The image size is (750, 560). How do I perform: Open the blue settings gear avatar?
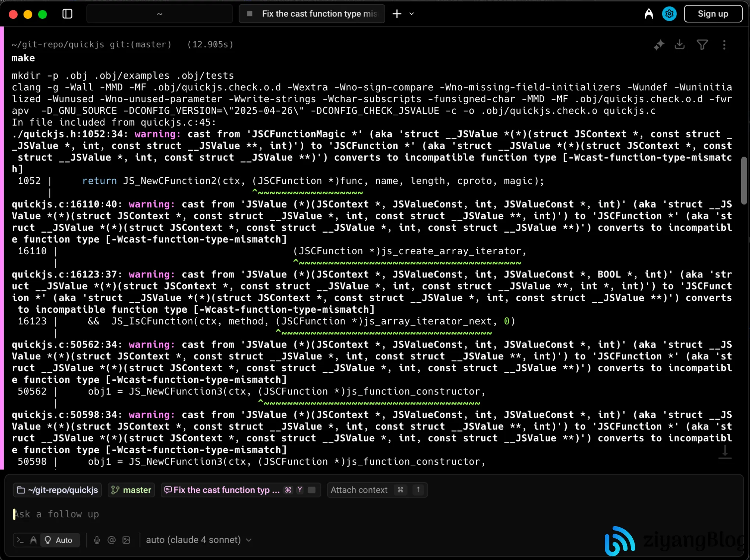[x=669, y=14]
